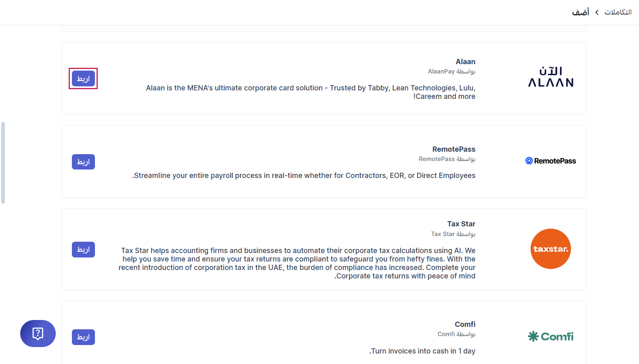Screen dimensions: 639x364
Task: Click the orange taxstar logo
Action: coord(551,249)
